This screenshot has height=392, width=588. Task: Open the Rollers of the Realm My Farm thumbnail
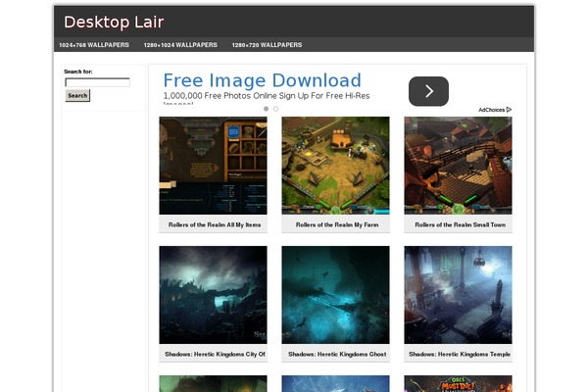335,166
